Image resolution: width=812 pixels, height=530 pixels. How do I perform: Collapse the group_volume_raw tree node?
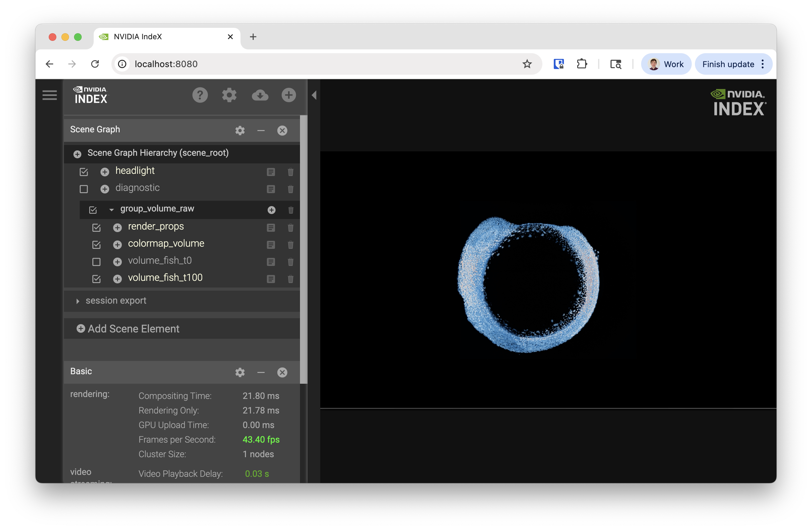click(x=111, y=210)
